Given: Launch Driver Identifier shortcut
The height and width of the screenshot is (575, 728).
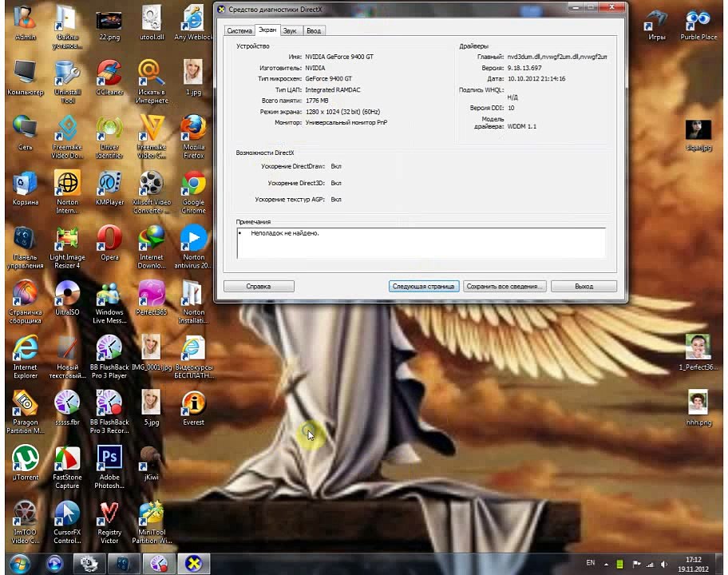Looking at the screenshot, I should [109, 137].
